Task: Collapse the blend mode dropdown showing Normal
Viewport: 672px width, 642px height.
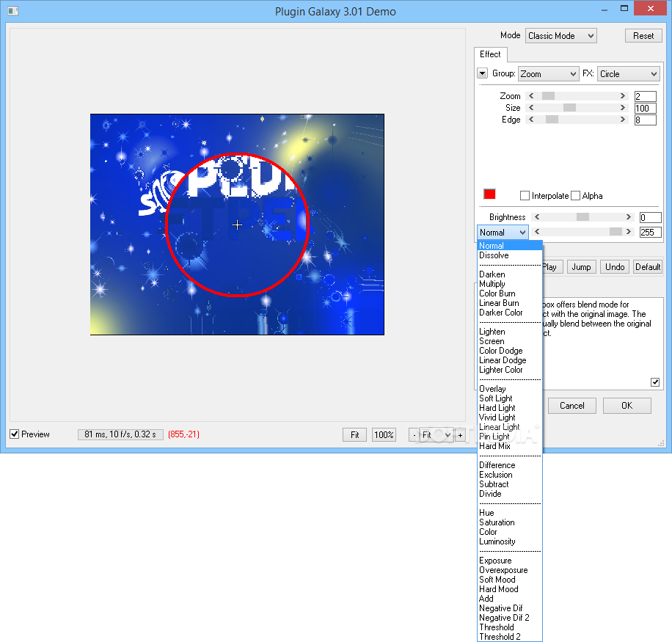Action: (x=503, y=233)
